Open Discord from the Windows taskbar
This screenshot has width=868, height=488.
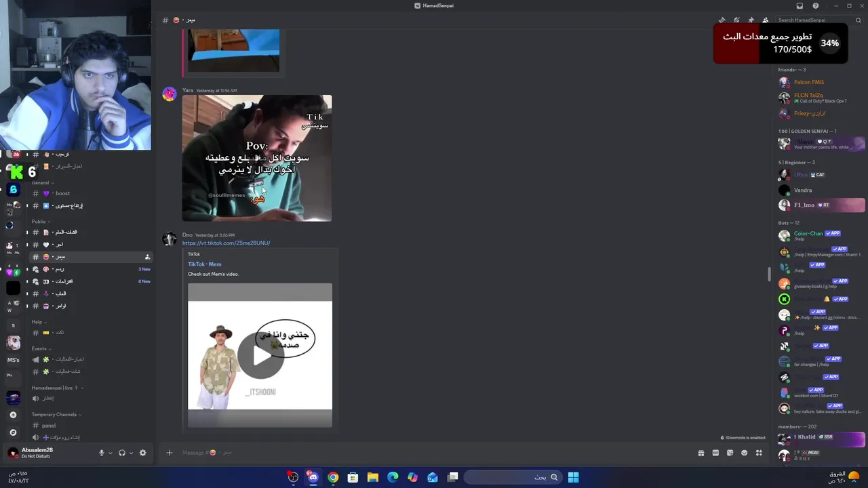[x=313, y=477]
